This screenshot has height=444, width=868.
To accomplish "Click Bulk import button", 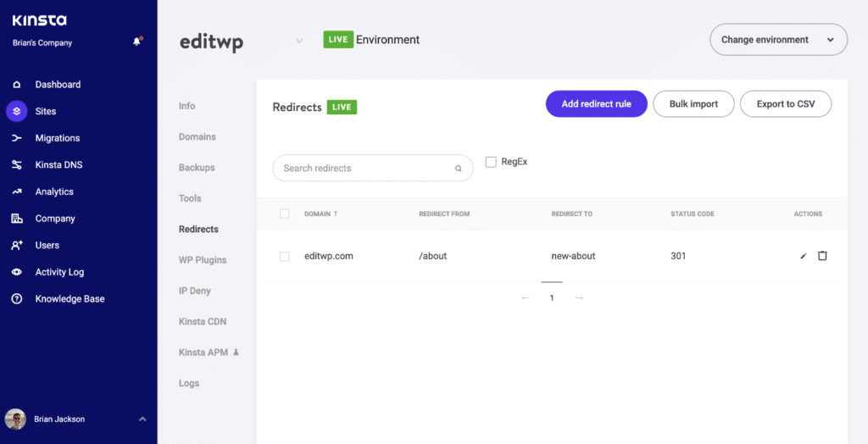I will 693,104.
